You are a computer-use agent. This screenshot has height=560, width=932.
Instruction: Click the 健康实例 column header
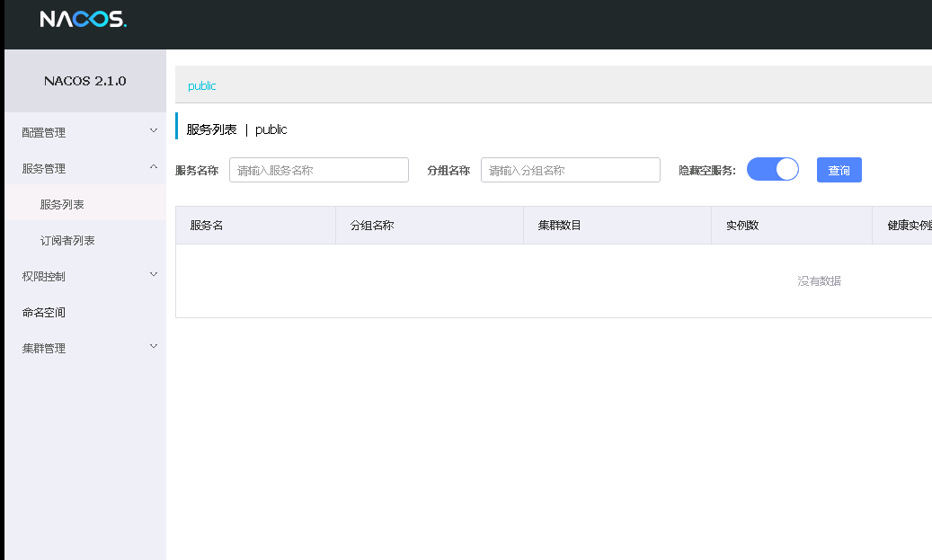click(902, 226)
